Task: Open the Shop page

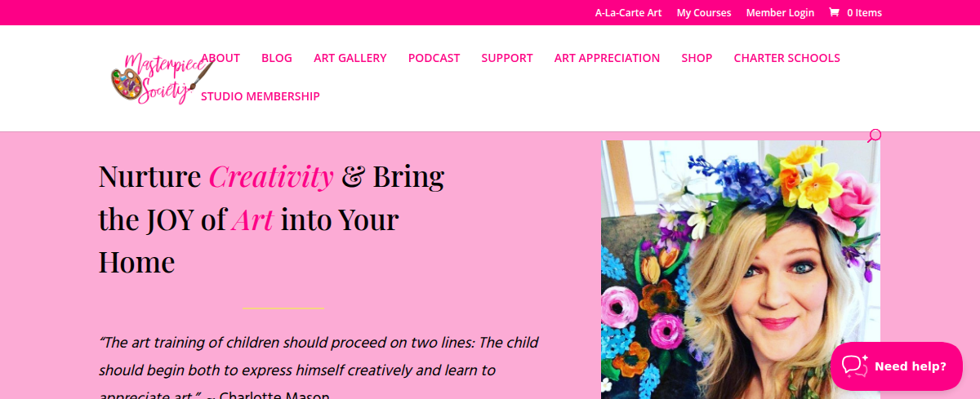Action: [697, 58]
